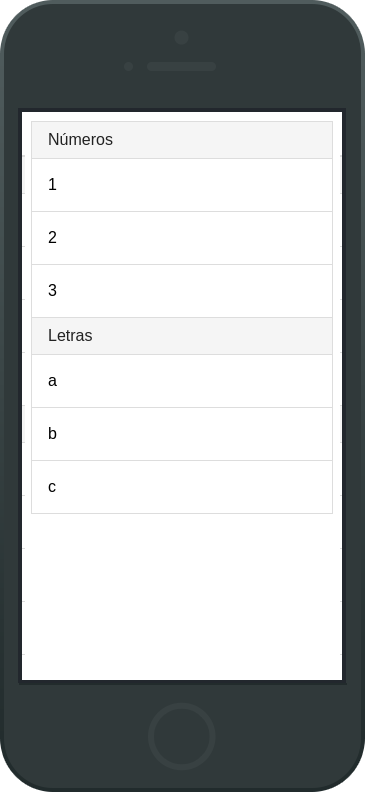Tap the middle row of the Números group

[182, 238]
